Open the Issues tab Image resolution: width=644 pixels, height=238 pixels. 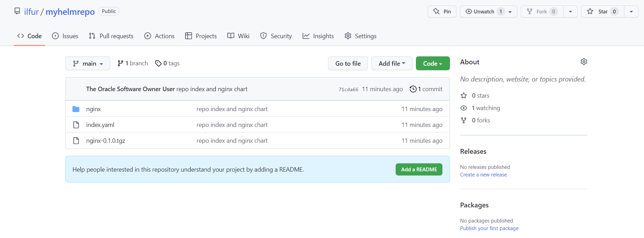(x=65, y=36)
